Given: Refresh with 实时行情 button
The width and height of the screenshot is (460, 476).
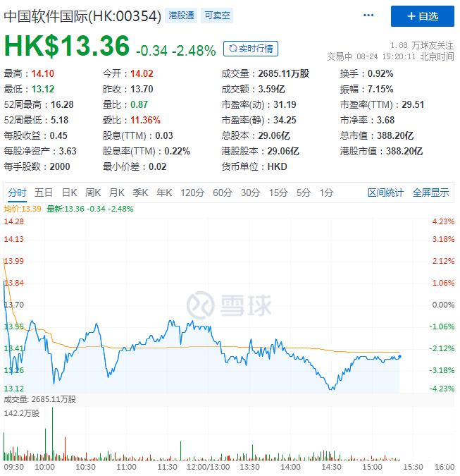Looking at the screenshot, I should click(x=251, y=49).
